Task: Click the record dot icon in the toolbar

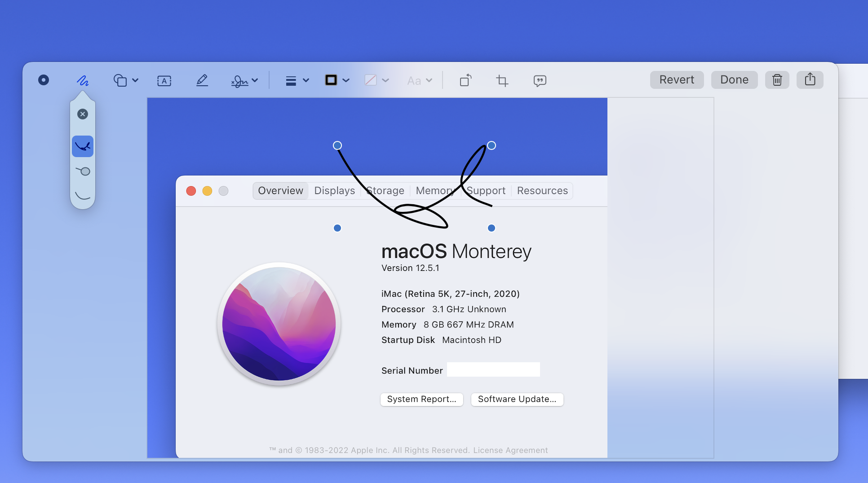Action: point(44,80)
